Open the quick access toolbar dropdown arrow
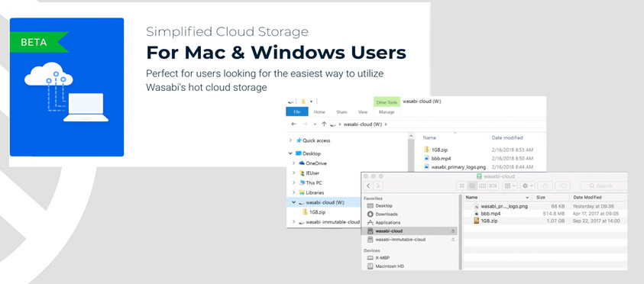The image size is (644, 284). click(x=312, y=101)
